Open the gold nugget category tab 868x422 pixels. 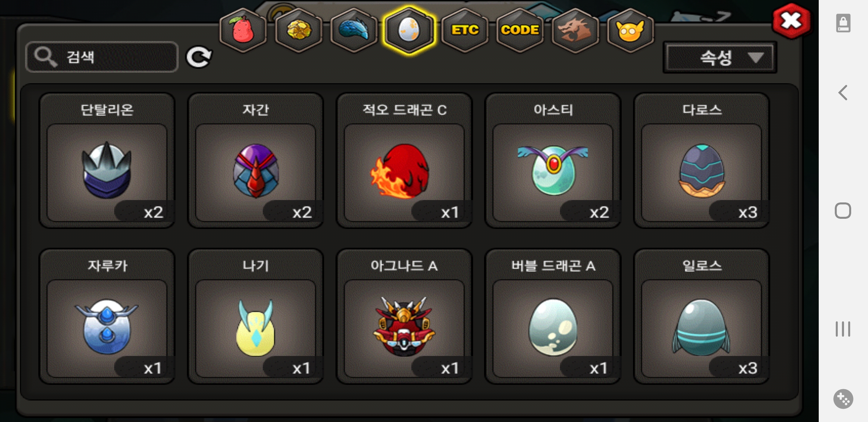point(298,30)
